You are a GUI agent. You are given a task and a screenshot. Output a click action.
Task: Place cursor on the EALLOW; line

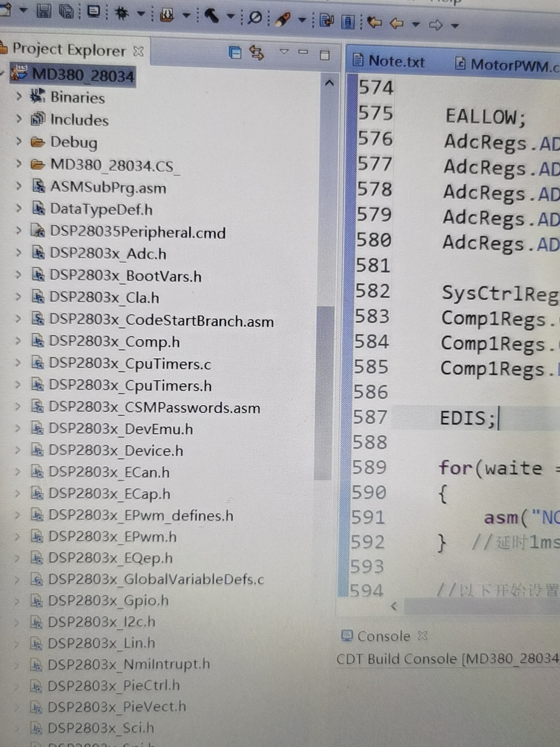486,117
